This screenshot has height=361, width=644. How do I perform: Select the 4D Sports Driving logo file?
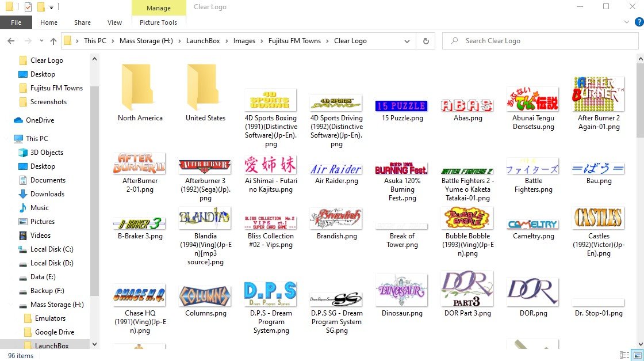tap(336, 120)
